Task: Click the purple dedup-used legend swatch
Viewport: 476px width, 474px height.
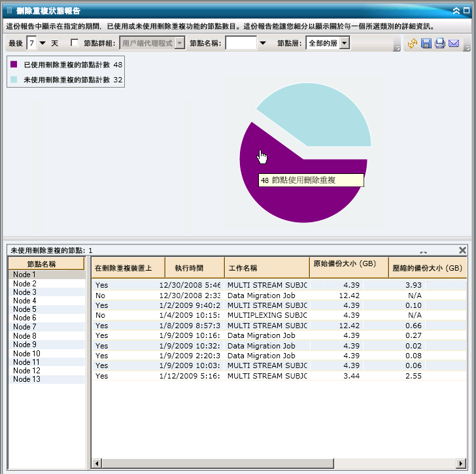Action: pos(14,64)
